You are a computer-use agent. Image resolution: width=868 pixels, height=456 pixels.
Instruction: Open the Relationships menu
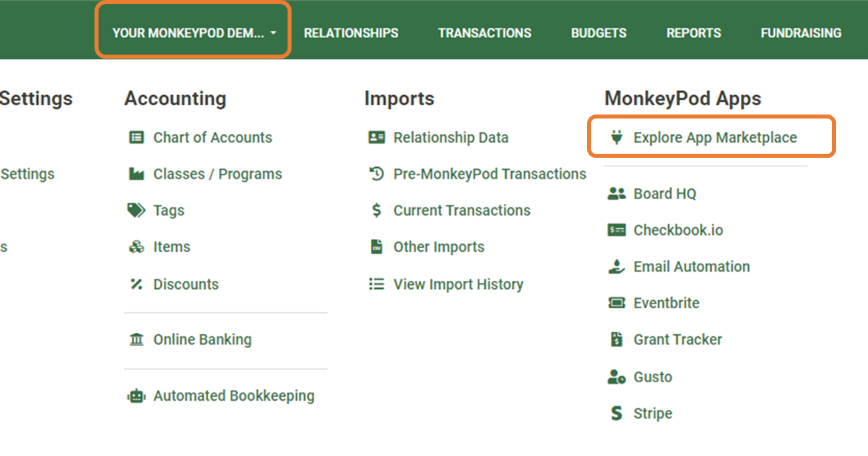coord(351,33)
